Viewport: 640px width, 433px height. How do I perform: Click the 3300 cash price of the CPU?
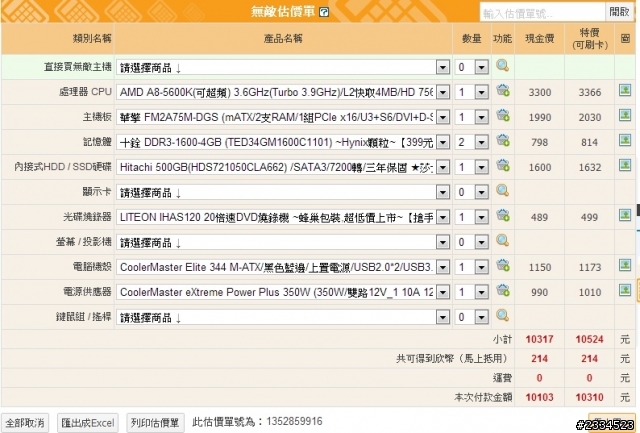pos(540,92)
